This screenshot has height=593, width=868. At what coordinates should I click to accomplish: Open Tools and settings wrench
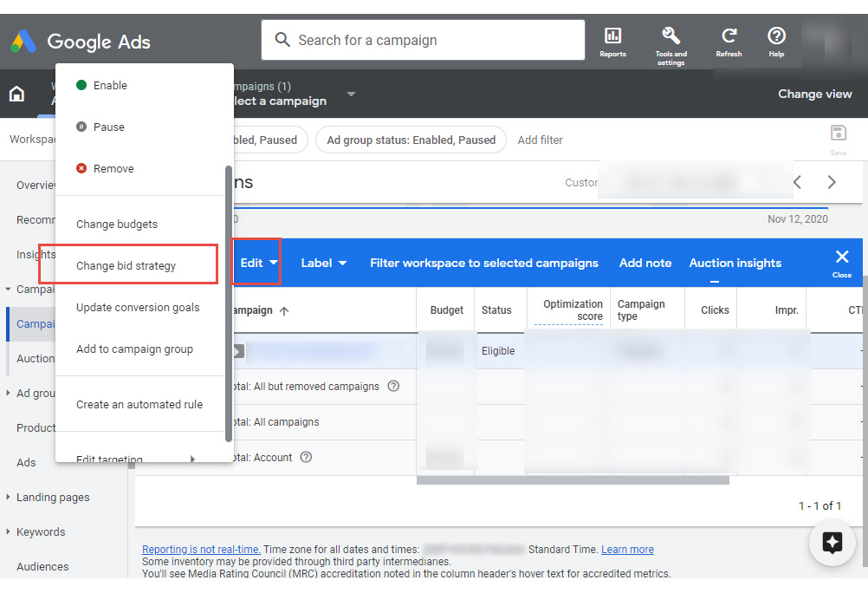click(x=670, y=41)
